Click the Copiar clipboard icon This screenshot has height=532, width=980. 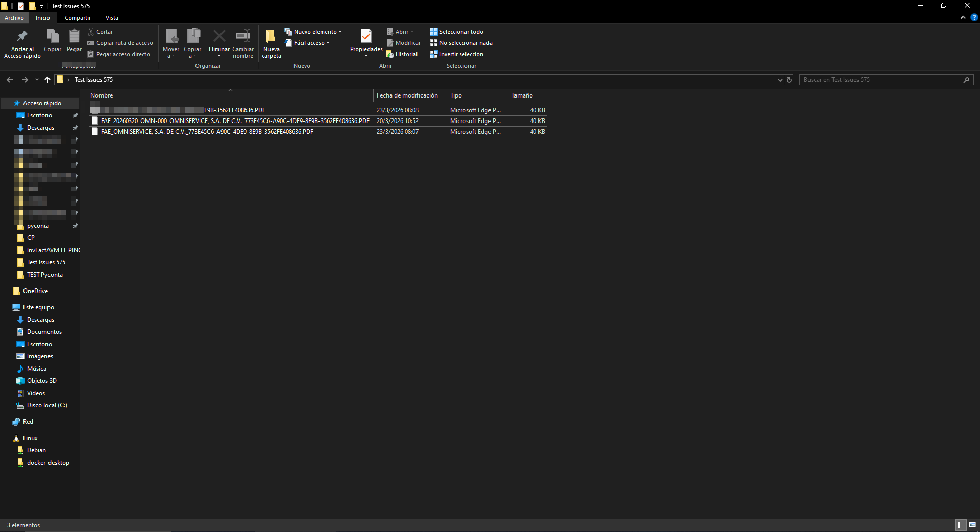(x=53, y=36)
